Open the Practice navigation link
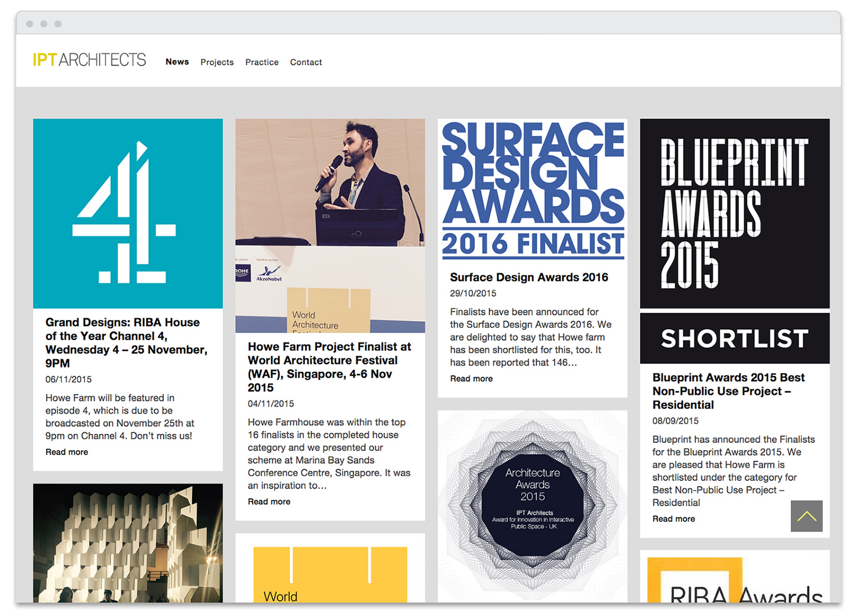The width and height of the screenshot is (857, 616). point(262,62)
